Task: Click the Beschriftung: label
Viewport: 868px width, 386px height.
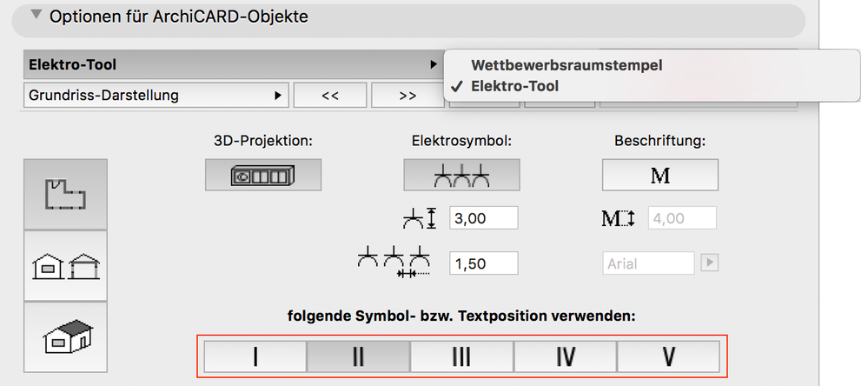Action: click(659, 141)
